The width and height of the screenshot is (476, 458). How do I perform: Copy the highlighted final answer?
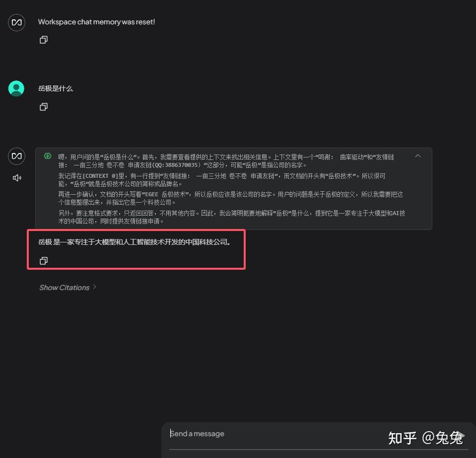43,260
